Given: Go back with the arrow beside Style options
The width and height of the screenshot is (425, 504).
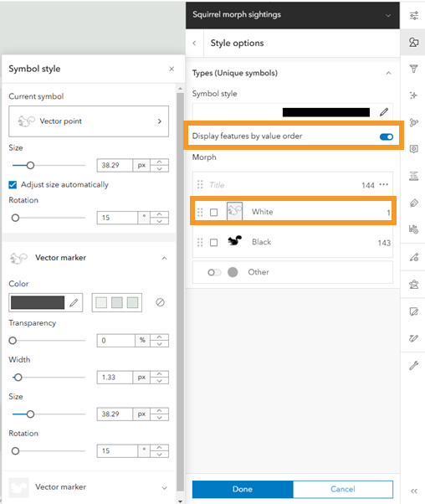Looking at the screenshot, I should [x=194, y=43].
